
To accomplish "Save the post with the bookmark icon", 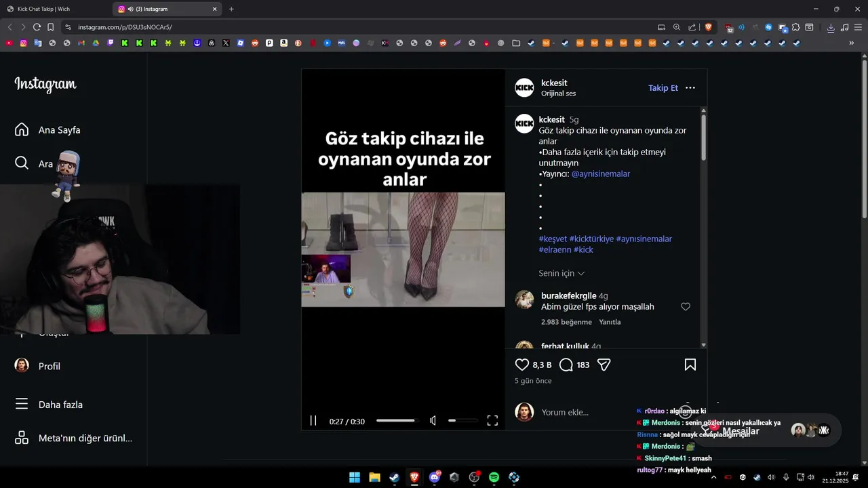I will tap(690, 365).
